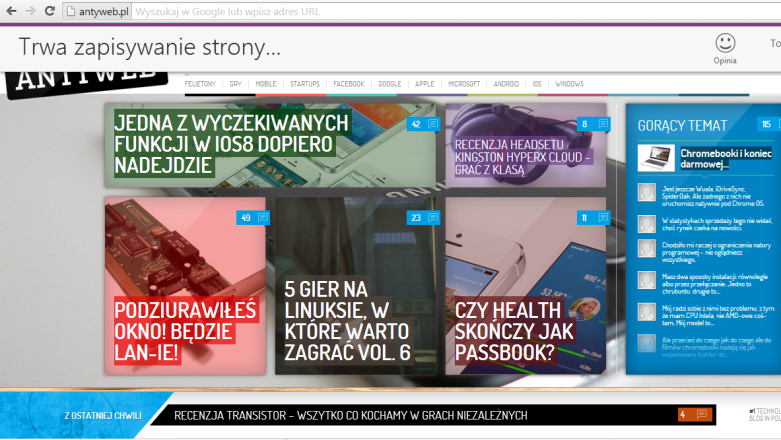
Task: Read the comment starting 'Ale przecież do czego'
Action: coord(716,347)
